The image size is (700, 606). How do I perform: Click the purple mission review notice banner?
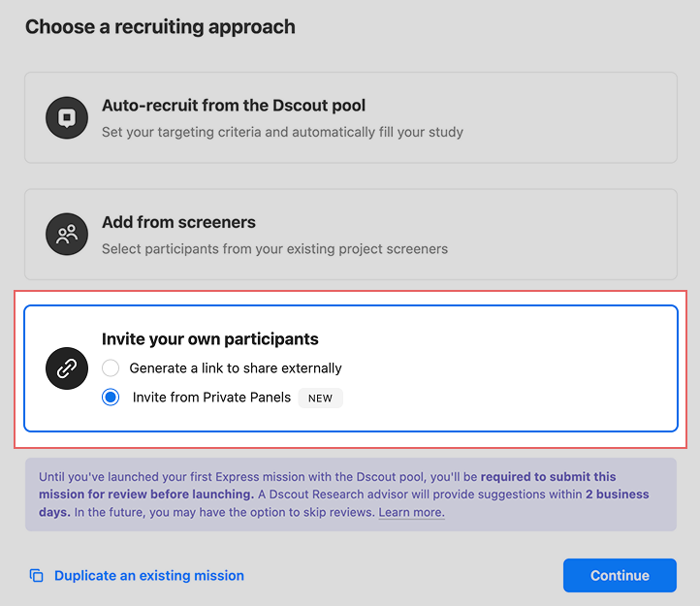(351, 494)
